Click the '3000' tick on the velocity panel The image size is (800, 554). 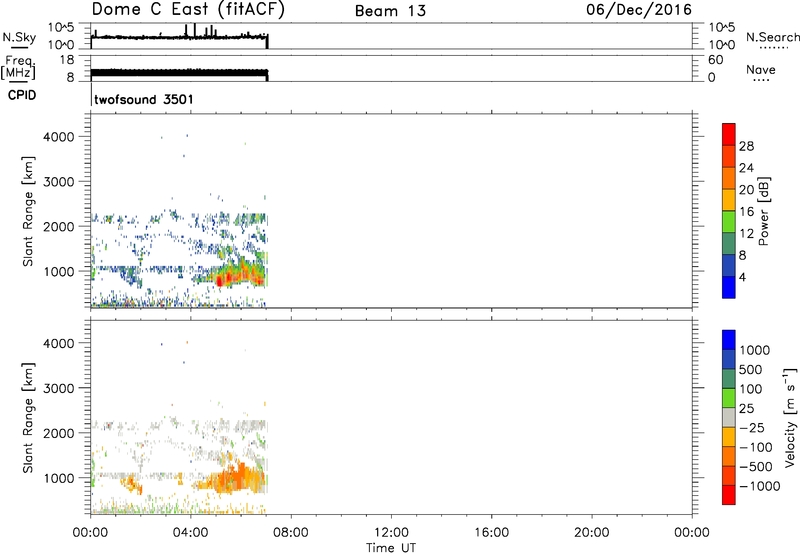tap(59, 389)
